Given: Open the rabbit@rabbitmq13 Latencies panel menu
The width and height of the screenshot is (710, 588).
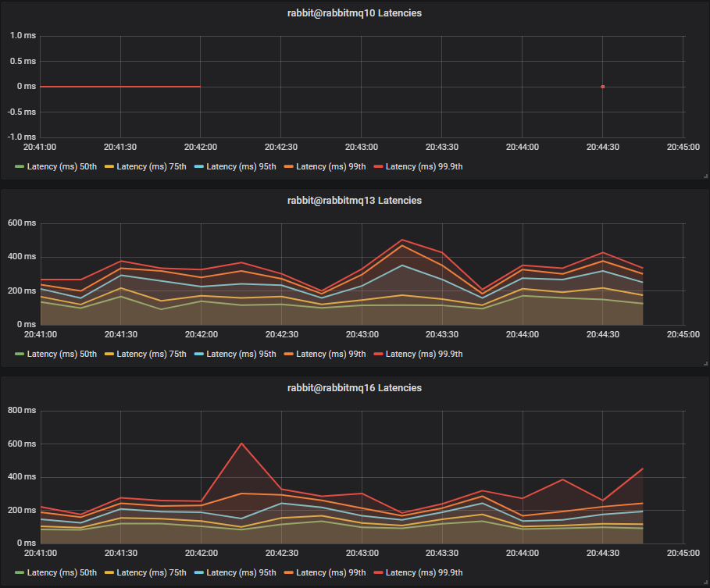Looking at the screenshot, I should (355, 200).
